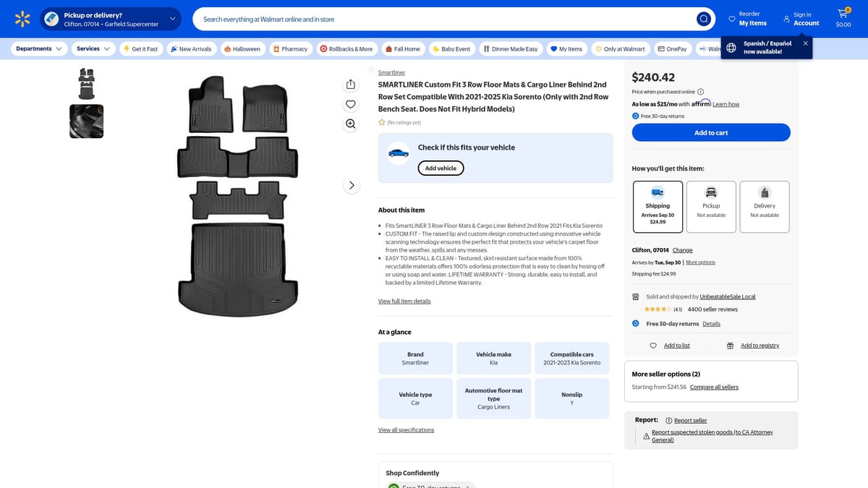Click the Report seller link
The height and width of the screenshot is (488, 868).
click(690, 421)
